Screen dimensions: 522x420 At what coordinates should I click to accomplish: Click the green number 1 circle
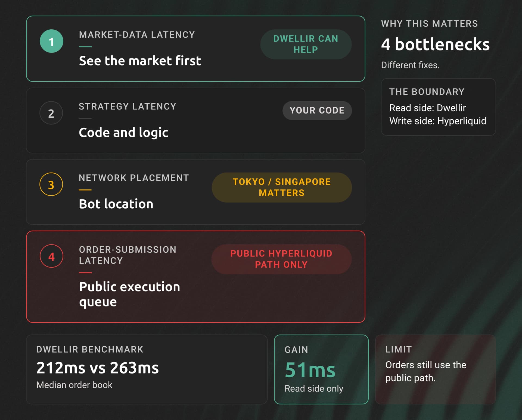tap(51, 41)
